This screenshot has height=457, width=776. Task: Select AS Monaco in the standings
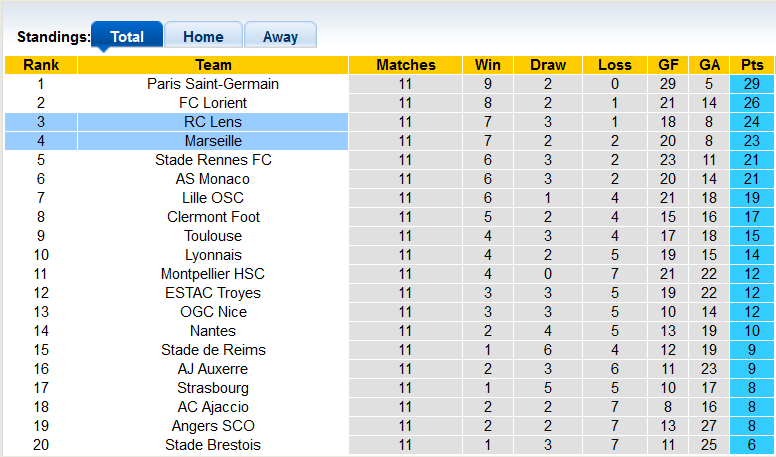pos(213,179)
